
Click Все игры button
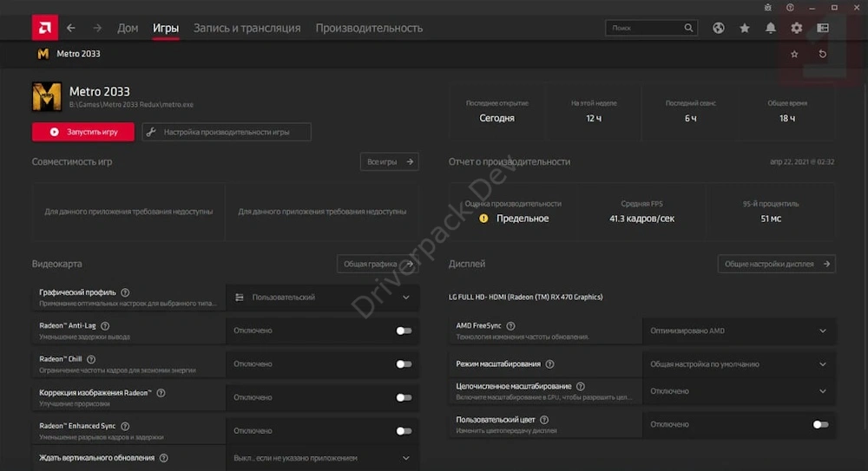click(390, 161)
